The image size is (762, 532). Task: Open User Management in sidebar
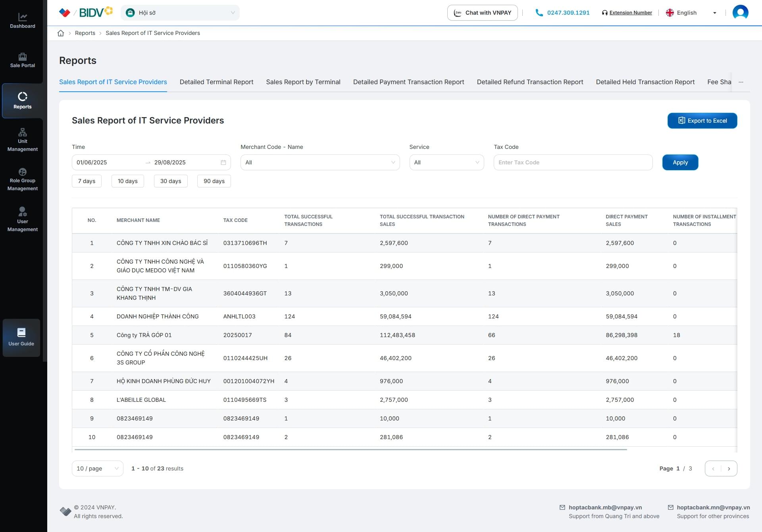pos(23,219)
